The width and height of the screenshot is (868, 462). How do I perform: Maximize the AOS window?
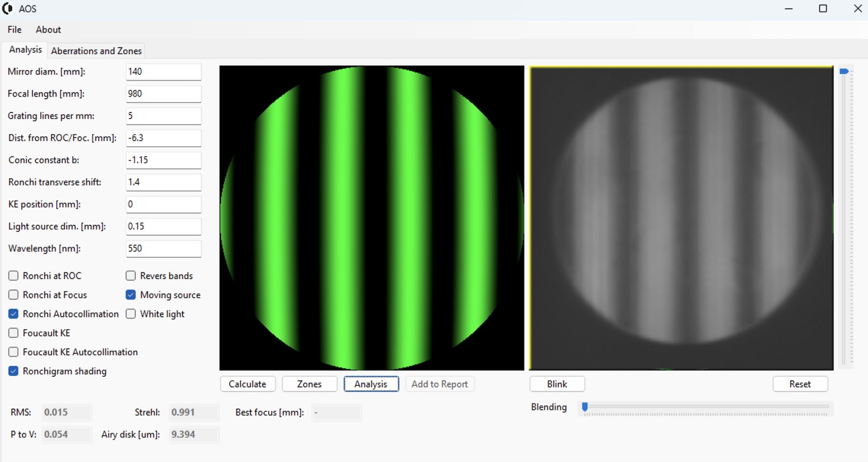pos(823,9)
